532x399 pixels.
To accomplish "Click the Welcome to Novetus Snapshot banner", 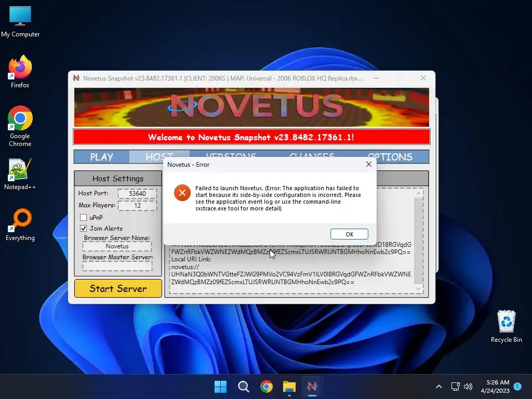I will point(251,137).
